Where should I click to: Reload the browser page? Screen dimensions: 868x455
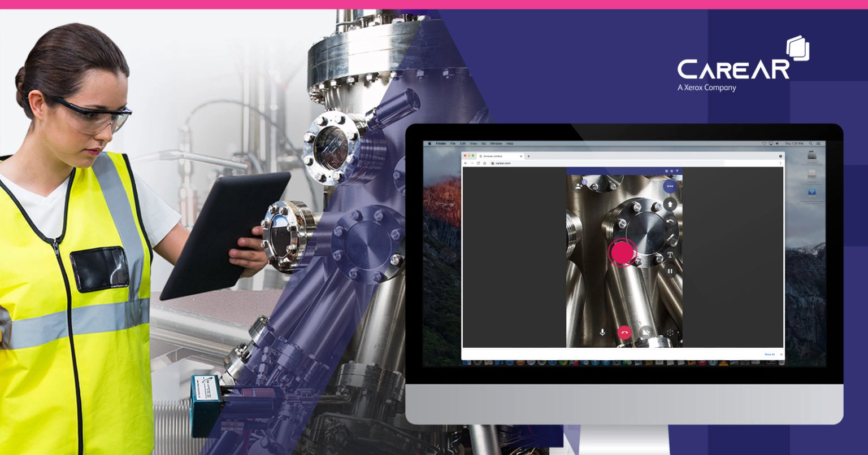[x=478, y=163]
